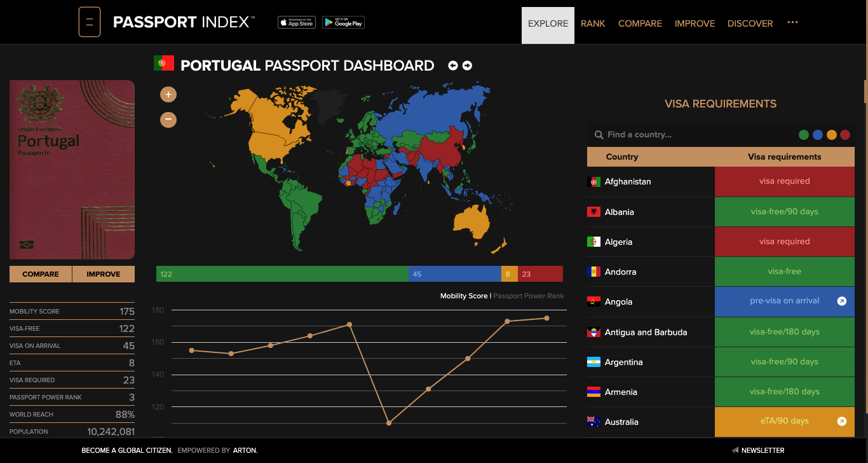This screenshot has height=463, width=868.
Task: Click the Australia flag icon
Action: tap(594, 422)
